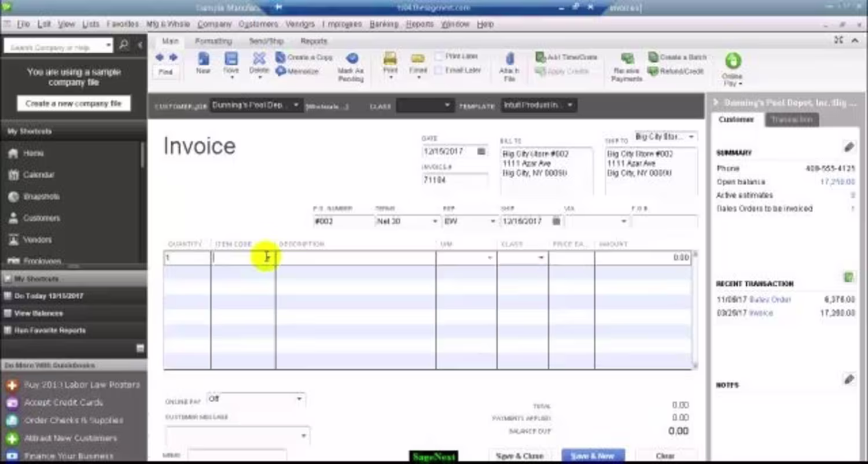Image resolution: width=868 pixels, height=464 pixels.
Task: Switch to the Send/Ship ribbon tab
Action: (266, 41)
